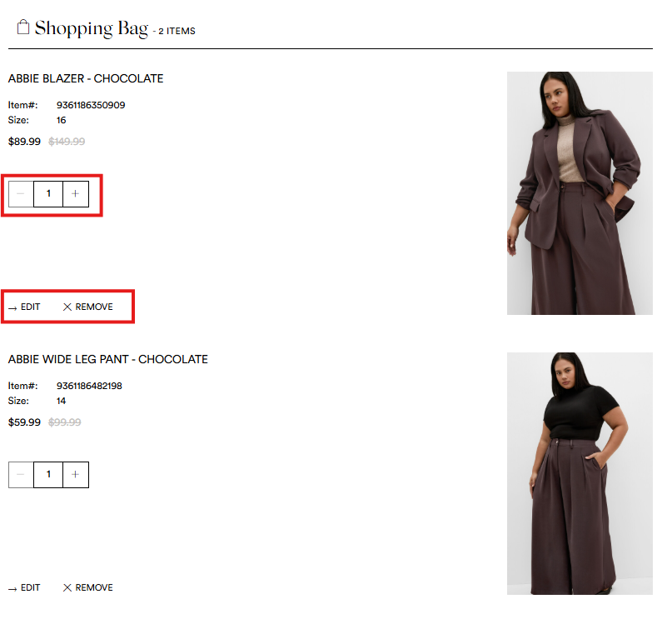This screenshot has height=644, width=672.
Task: Increase quantity of Abbie Blazer
Action: [76, 193]
